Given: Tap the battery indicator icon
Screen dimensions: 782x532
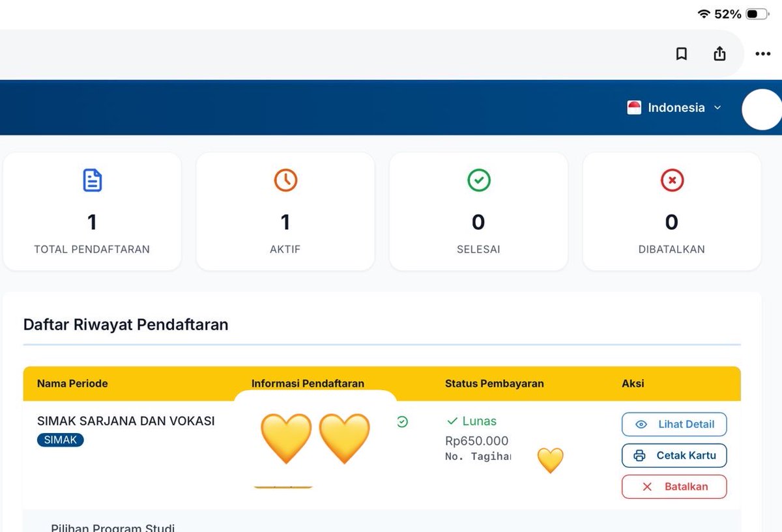Looking at the screenshot, I should (x=757, y=14).
